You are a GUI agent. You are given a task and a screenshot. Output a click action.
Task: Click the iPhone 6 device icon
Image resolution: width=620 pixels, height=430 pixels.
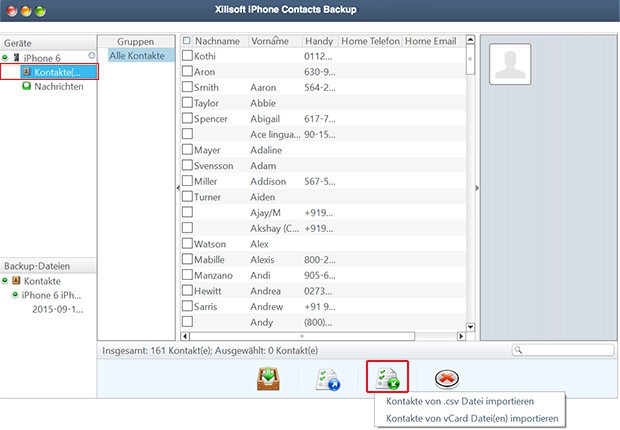tap(17, 58)
